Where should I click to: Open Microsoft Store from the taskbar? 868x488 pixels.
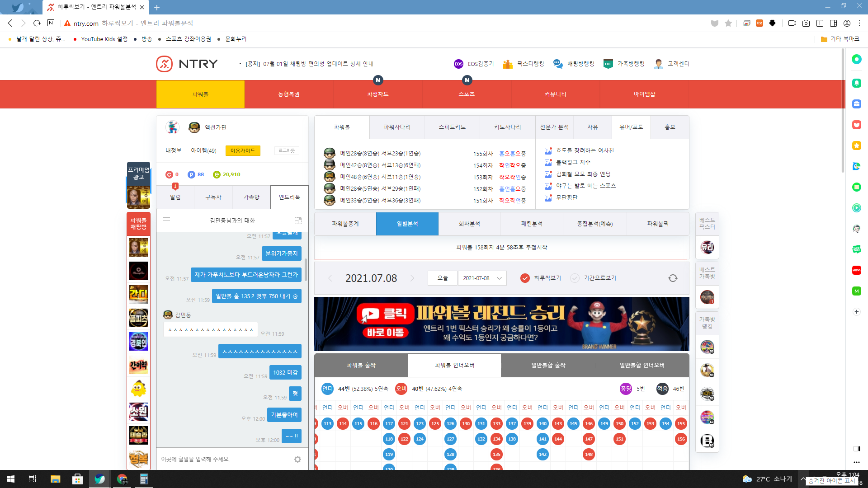pyautogui.click(x=77, y=479)
